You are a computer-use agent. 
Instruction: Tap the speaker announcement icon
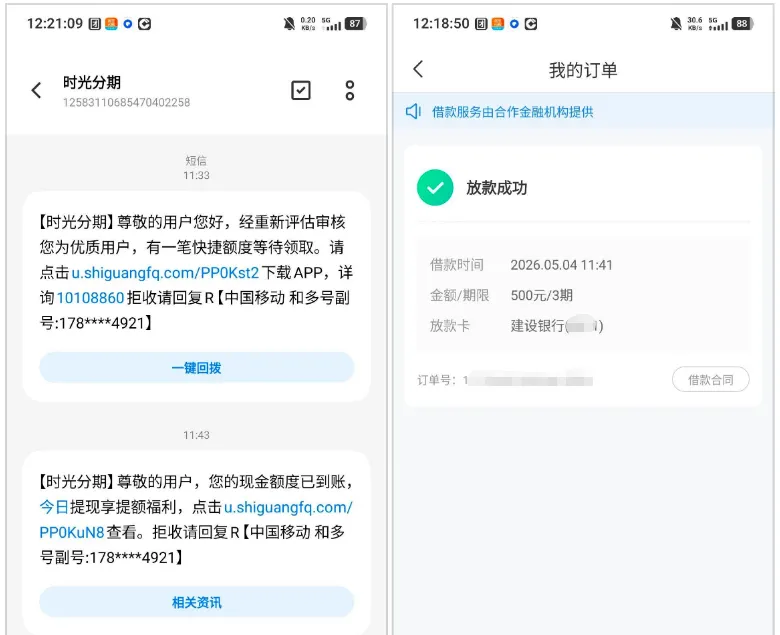[x=413, y=111]
